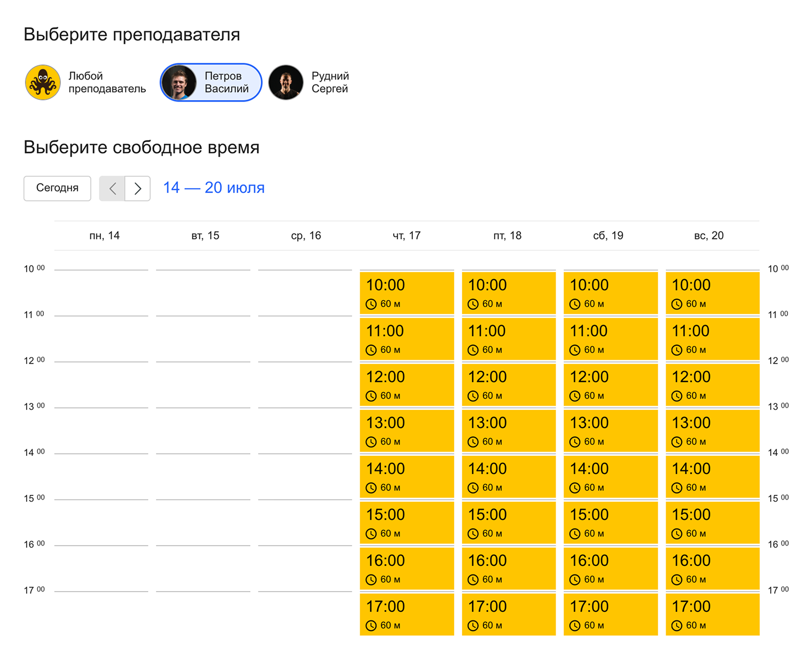Book the Friday 12:00 time slot
The width and height of the screenshot is (812, 668).
(x=509, y=385)
